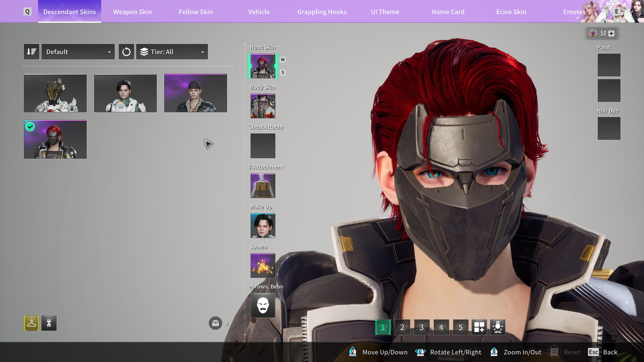Image resolution: width=644 pixels, height=362 pixels.
Task: Click the Esc Back button
Action: coord(603,352)
